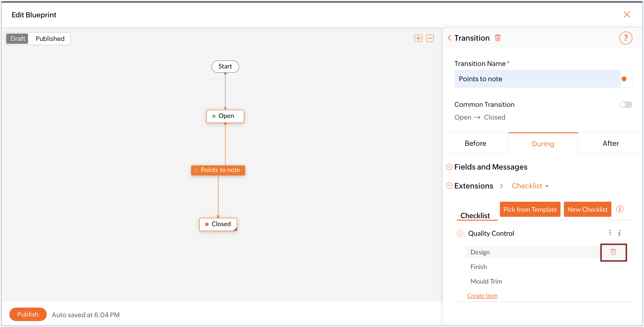The image size is (644, 327).
Task: Switch to Published view
Action: (x=50, y=39)
